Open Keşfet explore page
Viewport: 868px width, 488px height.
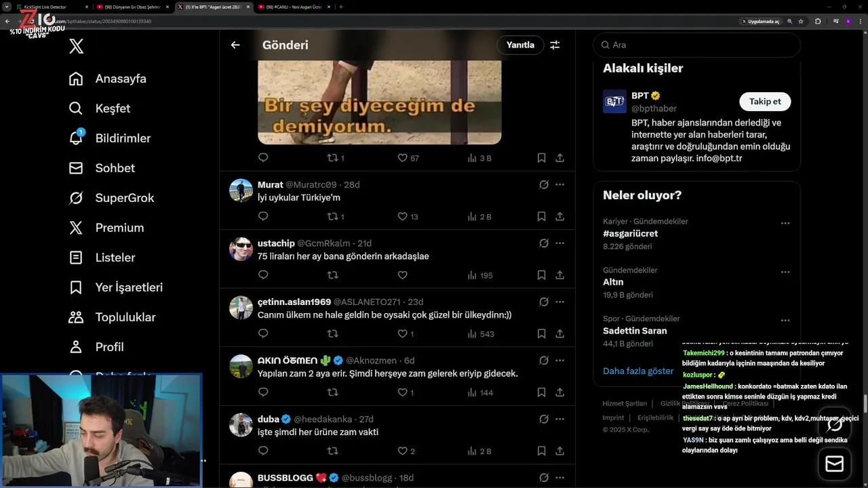[x=100, y=108]
